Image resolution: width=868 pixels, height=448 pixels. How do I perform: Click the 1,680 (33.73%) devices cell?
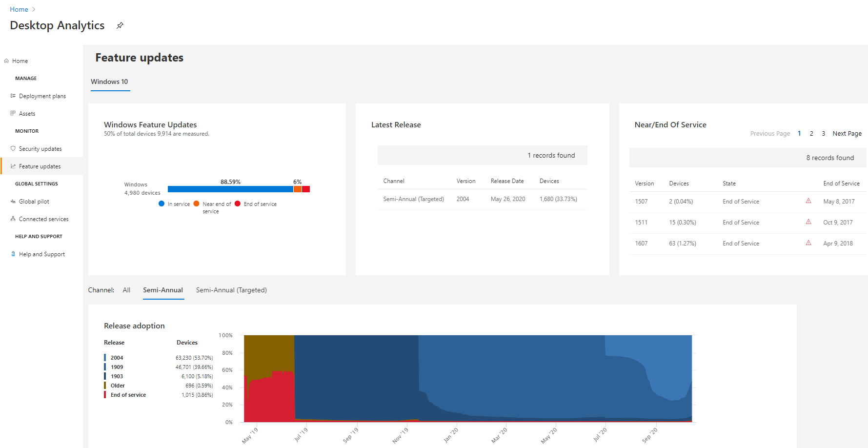(558, 199)
